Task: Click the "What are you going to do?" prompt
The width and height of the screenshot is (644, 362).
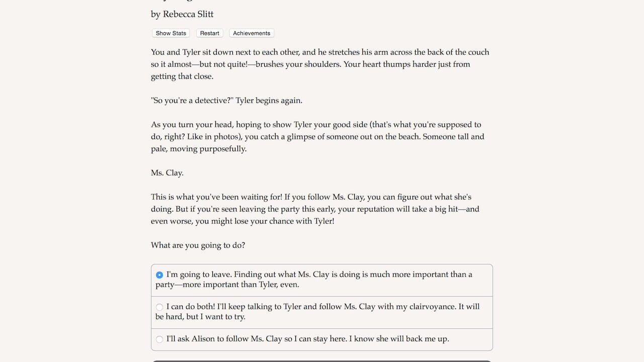Action: point(198,245)
